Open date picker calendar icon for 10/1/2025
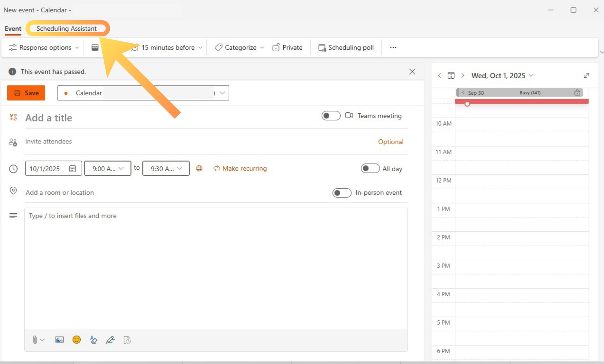 coord(72,169)
